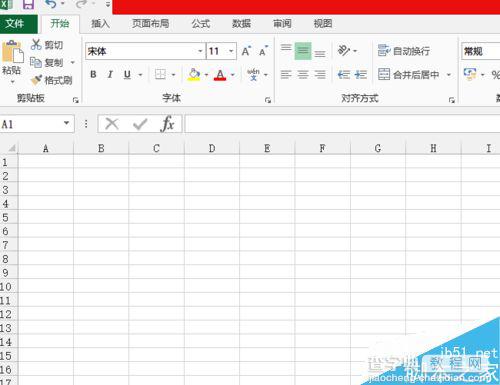The height and width of the screenshot is (385, 500).
Task: Switch to the 视图 (View) tab
Action: tap(323, 24)
